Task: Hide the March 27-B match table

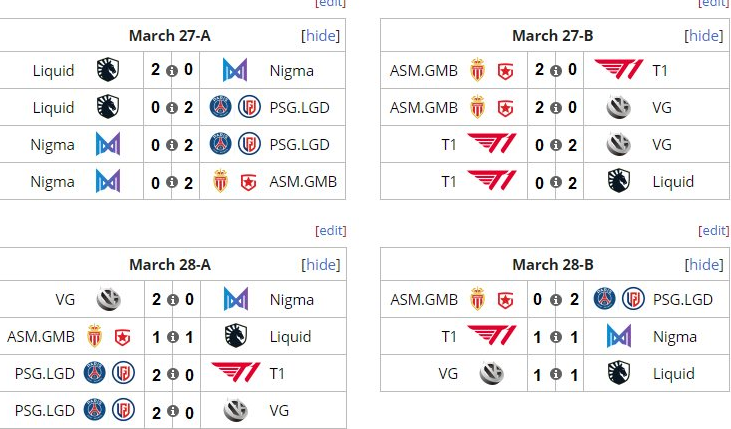Action: pos(703,36)
